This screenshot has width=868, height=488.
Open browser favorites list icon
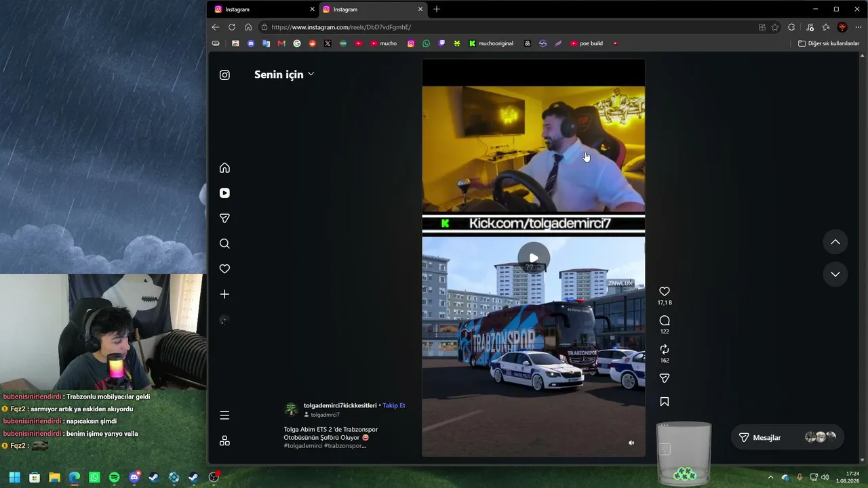tap(826, 27)
